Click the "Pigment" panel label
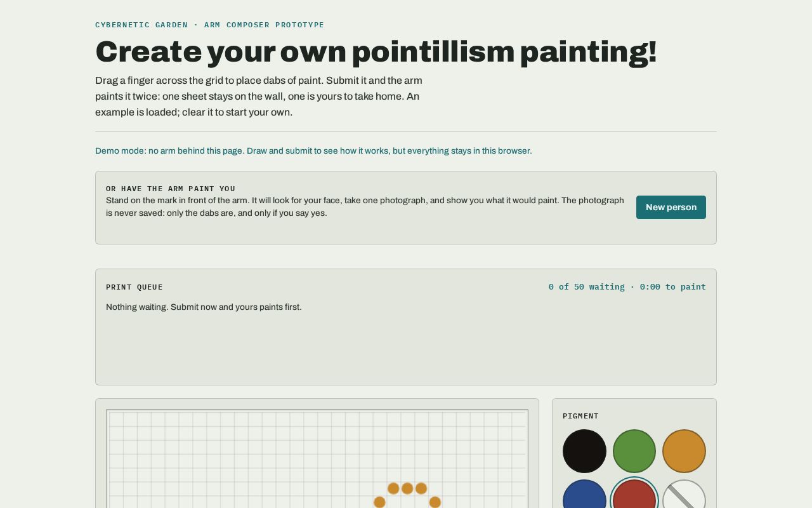Screen dimensions: 812x508 coord(580,416)
